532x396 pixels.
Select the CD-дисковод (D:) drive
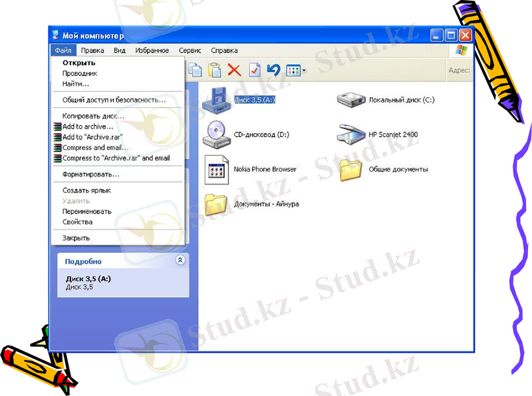[x=217, y=134]
